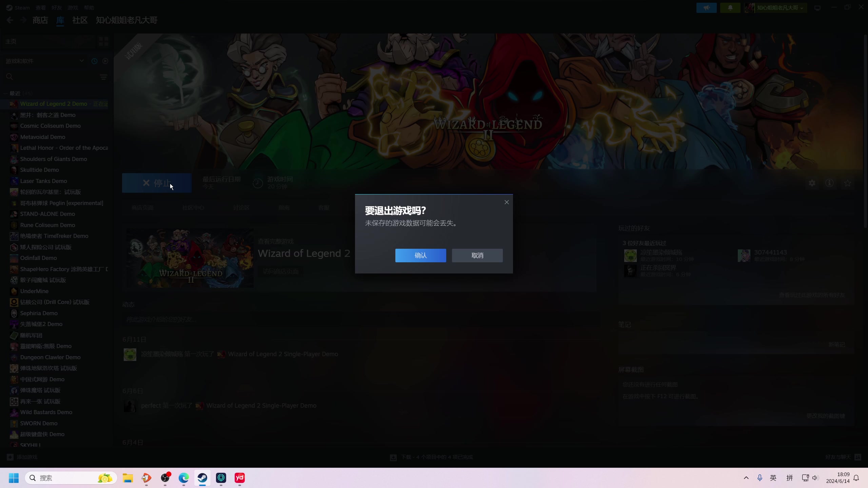The width and height of the screenshot is (868, 488).
Task: Favorite the game with star icon
Action: coord(847,183)
